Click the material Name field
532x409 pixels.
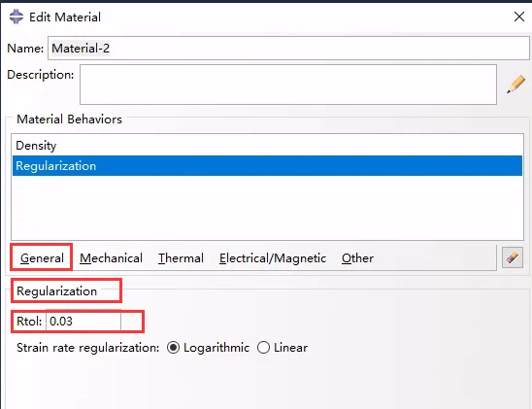288,49
